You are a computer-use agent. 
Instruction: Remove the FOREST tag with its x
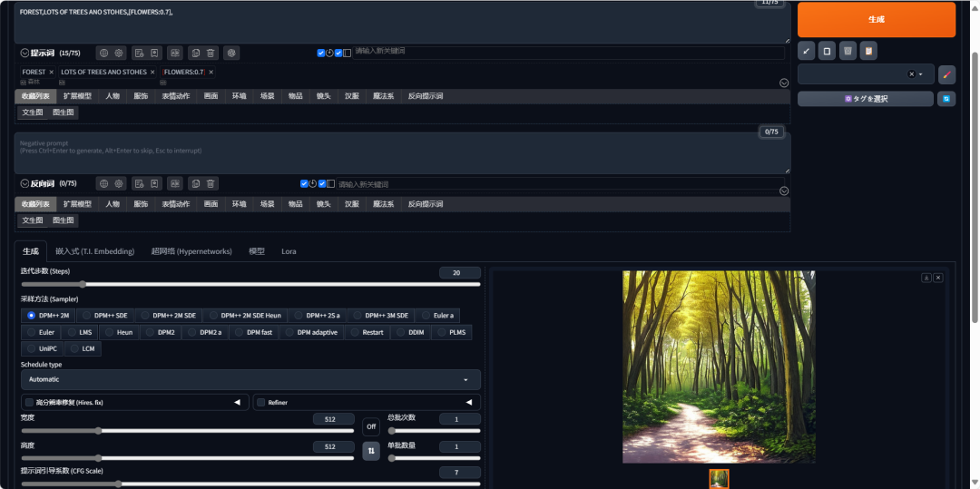tap(51, 73)
